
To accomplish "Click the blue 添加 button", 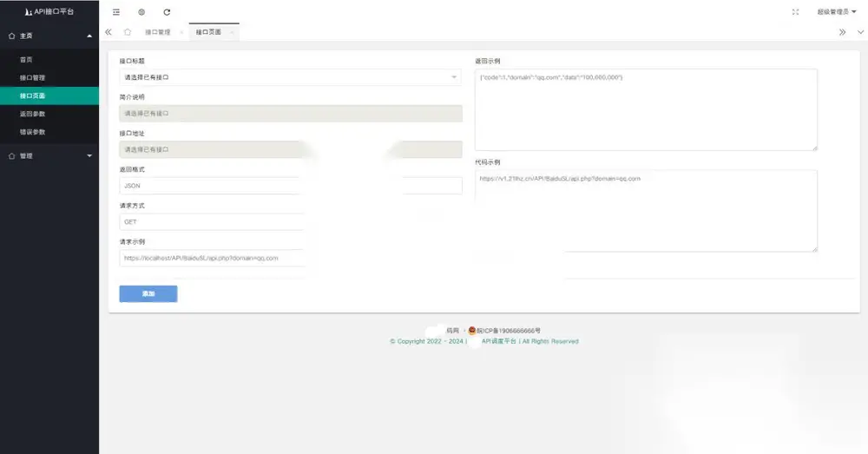I will coord(148,294).
